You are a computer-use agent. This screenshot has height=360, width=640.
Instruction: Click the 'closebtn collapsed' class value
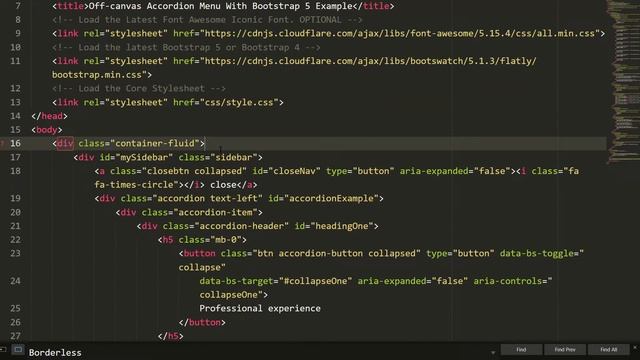pos(193,171)
